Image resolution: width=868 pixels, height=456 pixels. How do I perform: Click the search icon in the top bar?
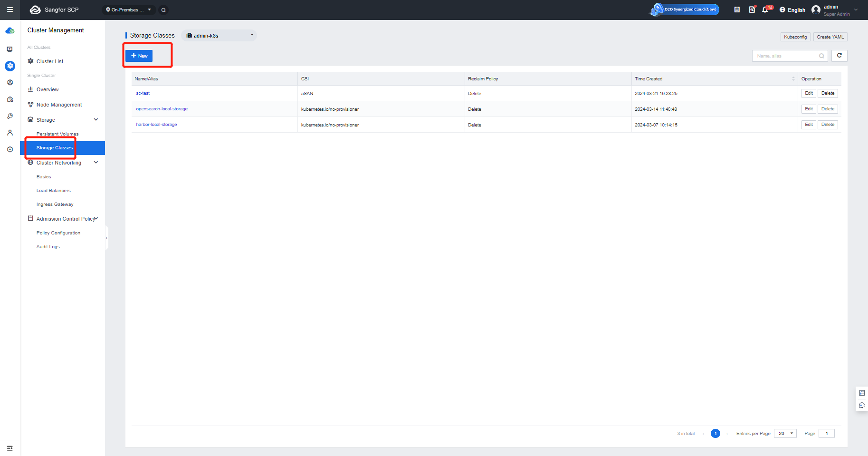(163, 10)
